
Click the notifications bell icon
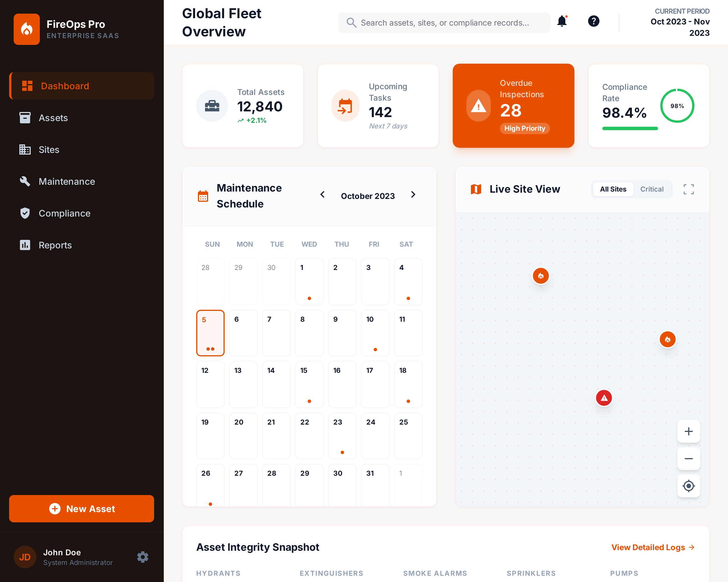[x=562, y=22]
